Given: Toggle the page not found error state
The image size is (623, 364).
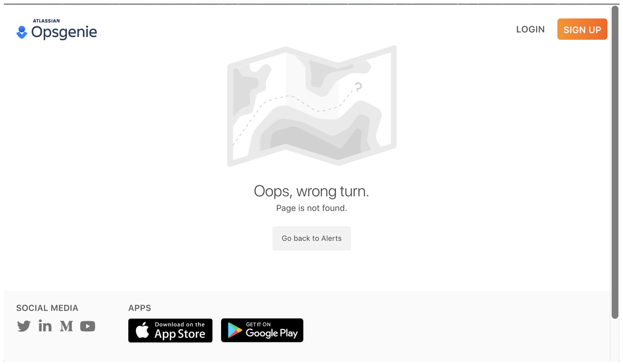Looking at the screenshot, I should coord(312,238).
